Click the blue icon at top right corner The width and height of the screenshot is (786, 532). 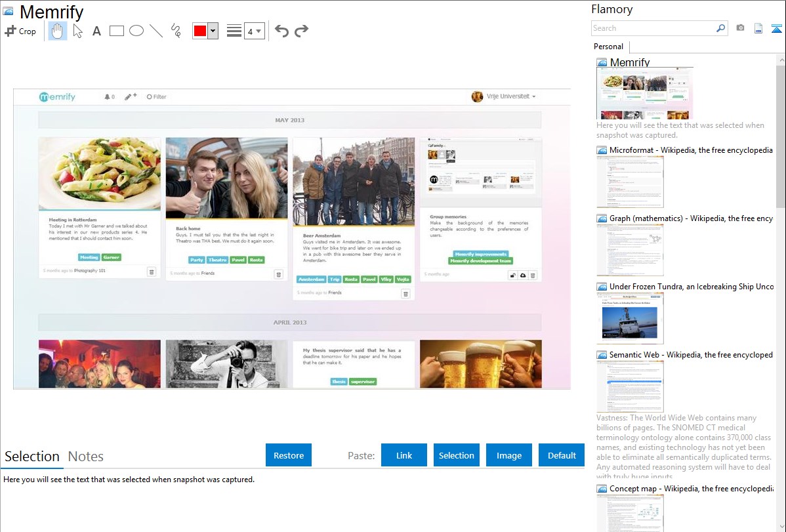[776, 29]
